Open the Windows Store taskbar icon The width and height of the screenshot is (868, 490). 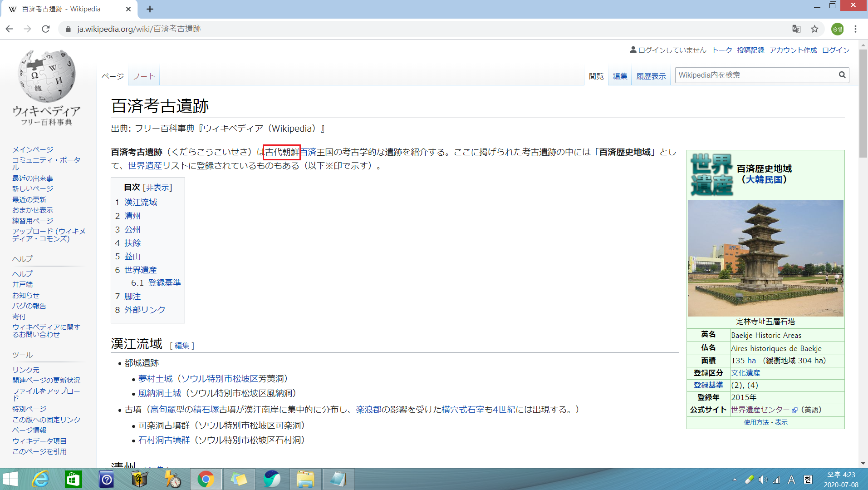(73, 479)
